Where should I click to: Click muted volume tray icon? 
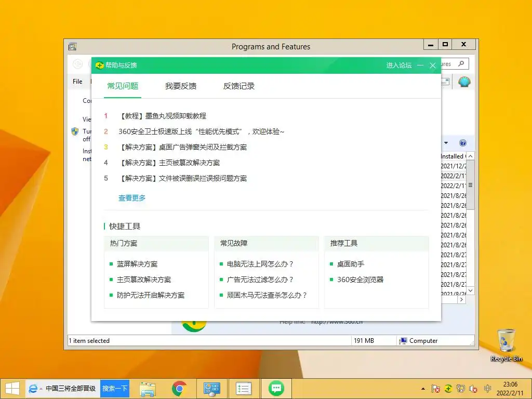pos(473,389)
